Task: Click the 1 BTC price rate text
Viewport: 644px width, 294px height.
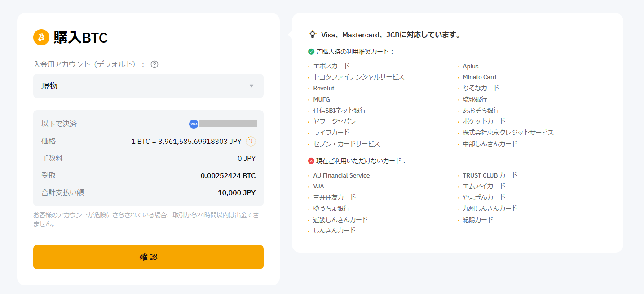Action: coord(186,141)
